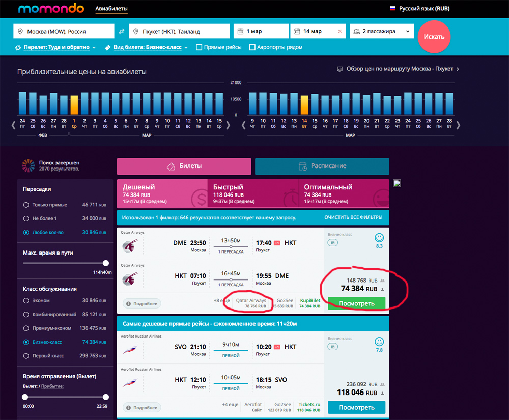Image resolution: width=509 pixels, height=420 pixels.
Task: Open the 2 пассажира dropdown
Action: coord(381,31)
